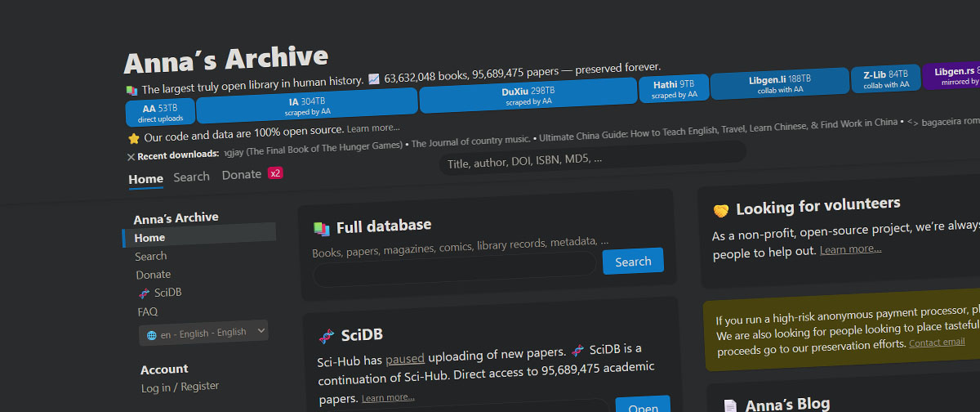
Task: Switch to the Donate tab
Action: pyautogui.click(x=241, y=175)
